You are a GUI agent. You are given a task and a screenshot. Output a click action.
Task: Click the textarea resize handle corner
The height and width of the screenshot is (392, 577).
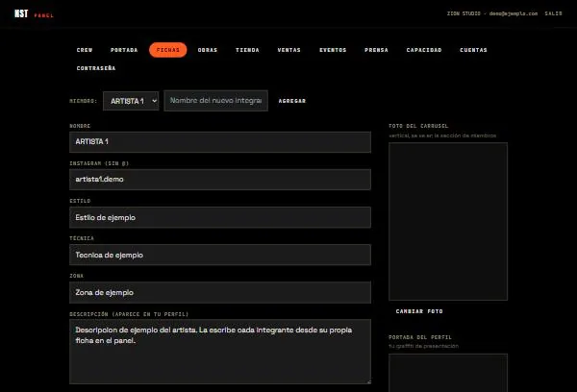click(x=368, y=381)
